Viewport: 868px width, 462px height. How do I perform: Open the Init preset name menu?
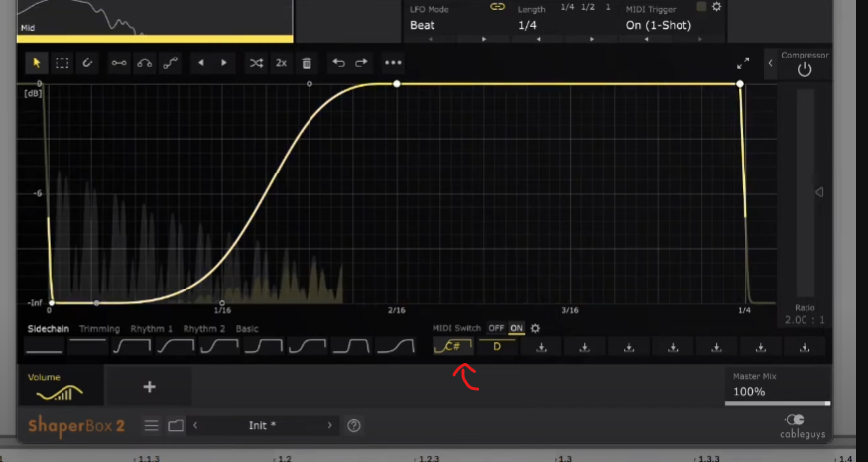point(263,425)
